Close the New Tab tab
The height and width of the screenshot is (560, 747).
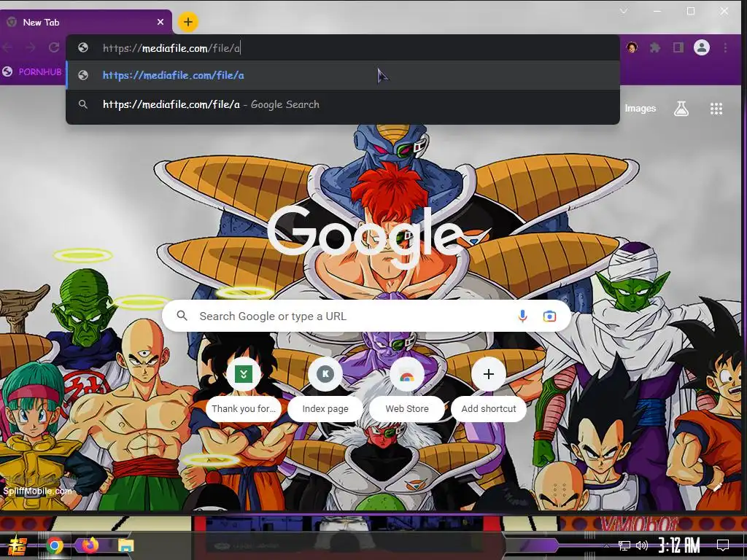click(160, 22)
